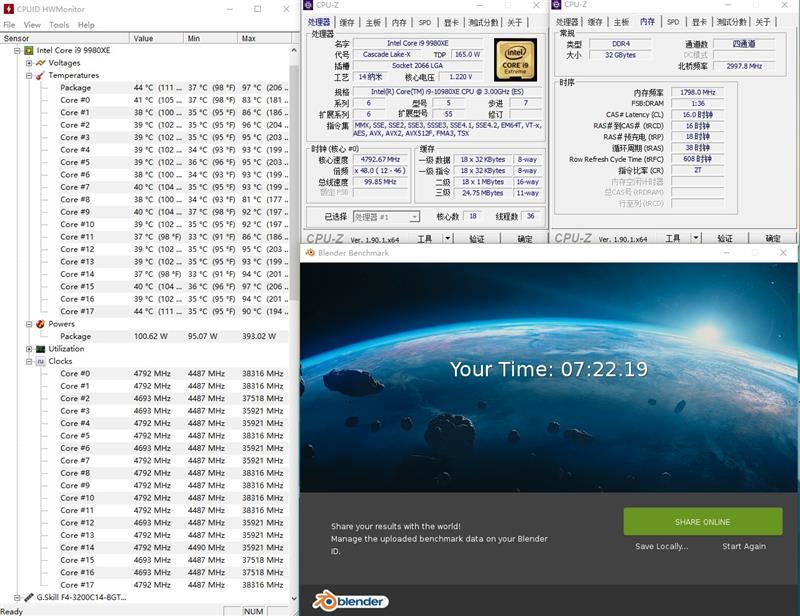This screenshot has width=800, height=616.
Task: Click the Voltages sensor icon
Action: (40, 63)
